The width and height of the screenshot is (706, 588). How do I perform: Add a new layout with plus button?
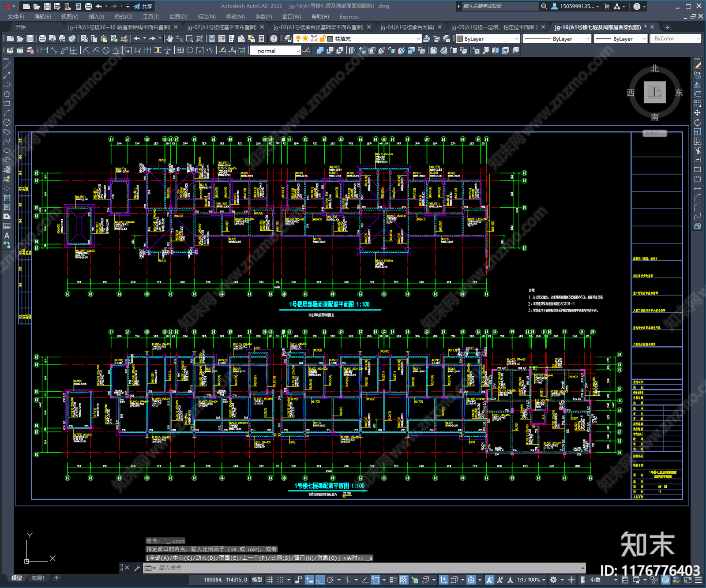56,578
